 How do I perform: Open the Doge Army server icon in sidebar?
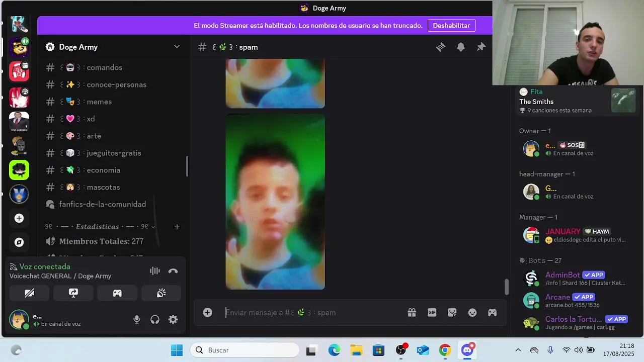[19, 47]
